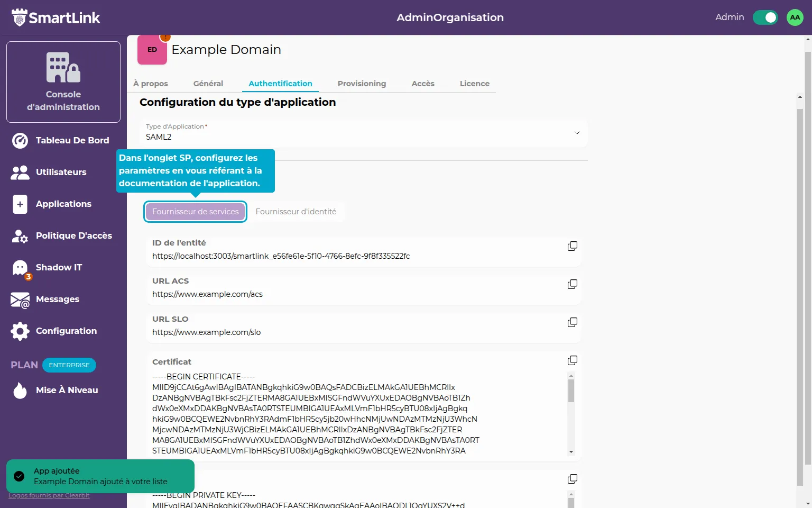
Task: Expand the Type d'Application dropdown
Action: [577, 133]
